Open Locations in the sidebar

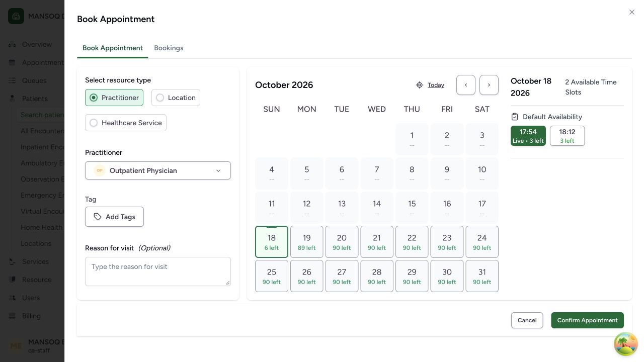click(x=36, y=243)
